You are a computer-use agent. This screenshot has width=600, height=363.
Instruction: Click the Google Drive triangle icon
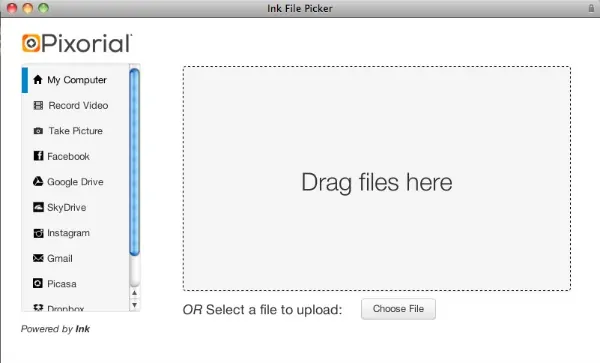38,181
